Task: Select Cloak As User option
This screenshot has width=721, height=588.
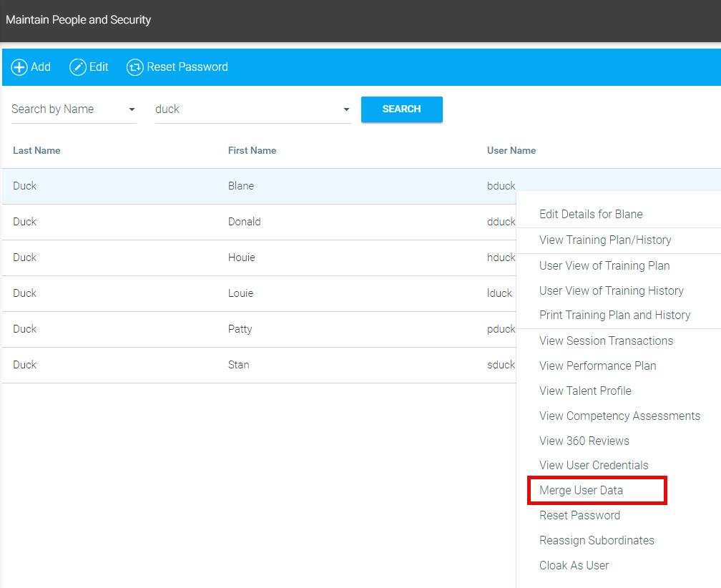Action: [x=574, y=565]
